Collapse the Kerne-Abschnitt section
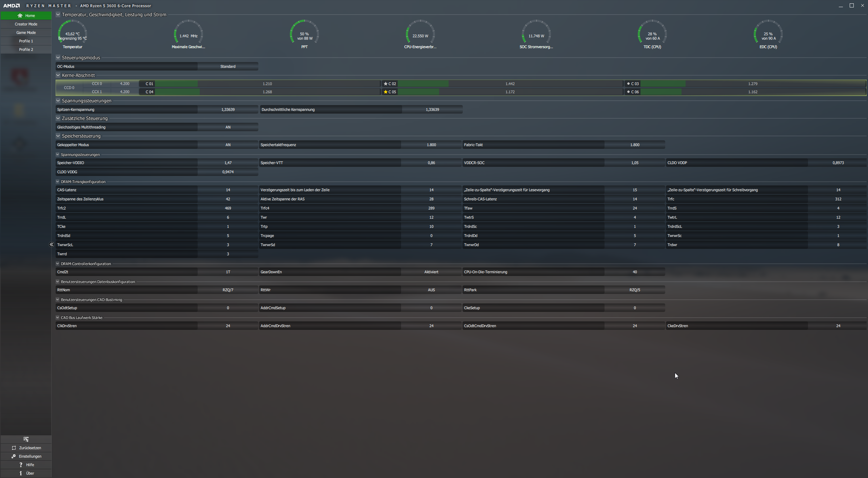Screen dimensions: 868x478 (x=58, y=75)
